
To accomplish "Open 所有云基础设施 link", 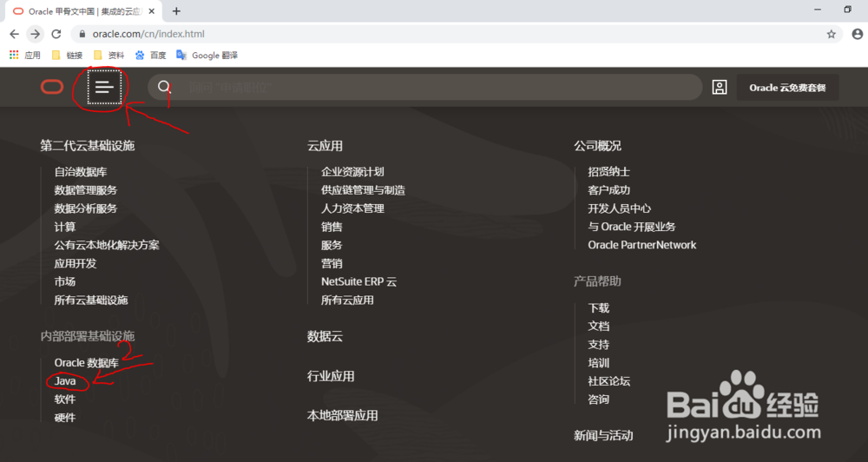I will [x=91, y=300].
